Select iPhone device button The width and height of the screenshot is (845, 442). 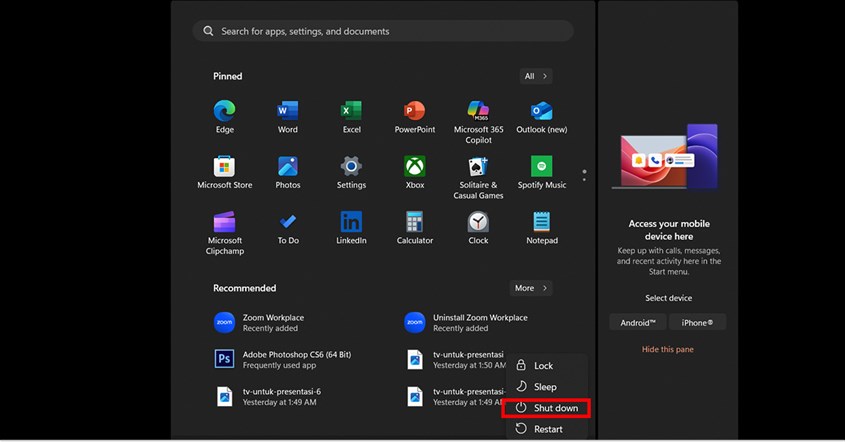(697, 322)
